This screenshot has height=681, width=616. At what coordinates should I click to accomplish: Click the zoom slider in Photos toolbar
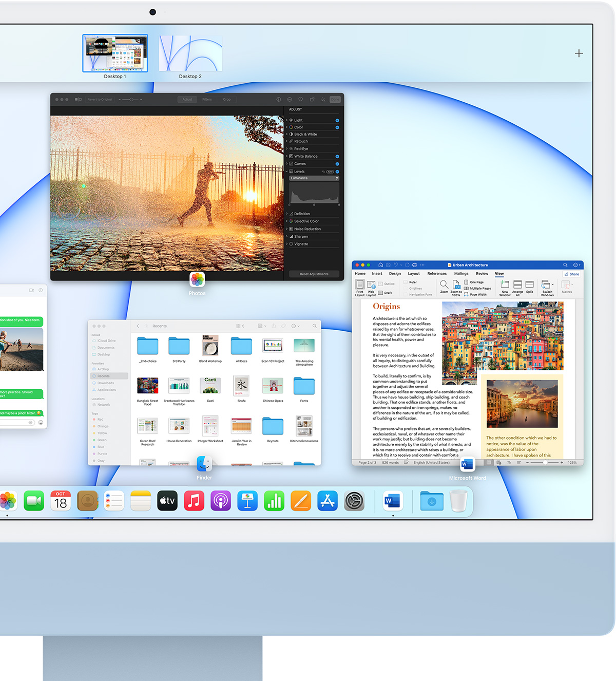coord(131,100)
